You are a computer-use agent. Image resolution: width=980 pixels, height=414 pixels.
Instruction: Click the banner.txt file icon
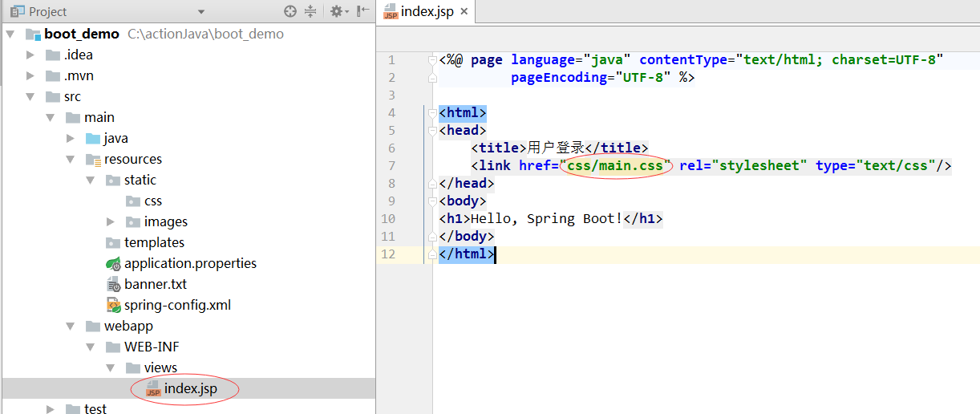113,284
